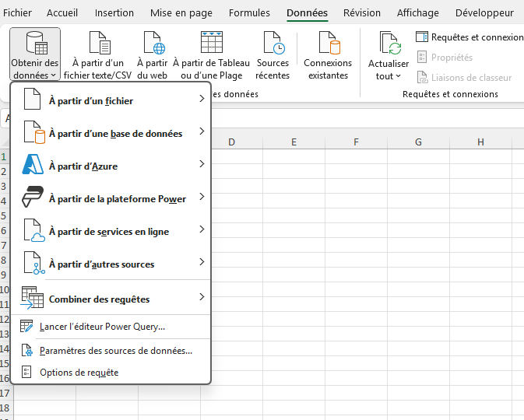This screenshot has width=524, height=420.
Task: Click the Obtenir des données database icon
Action: pos(37,43)
